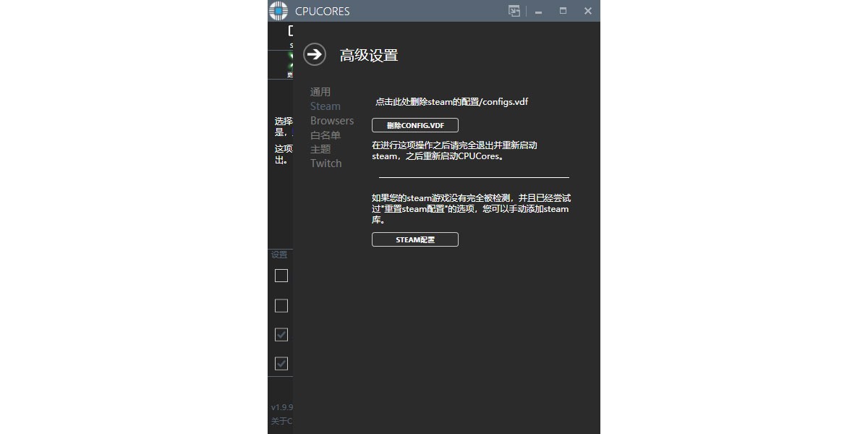
Task: Open the 设置 section in sidebar
Action: (x=279, y=254)
